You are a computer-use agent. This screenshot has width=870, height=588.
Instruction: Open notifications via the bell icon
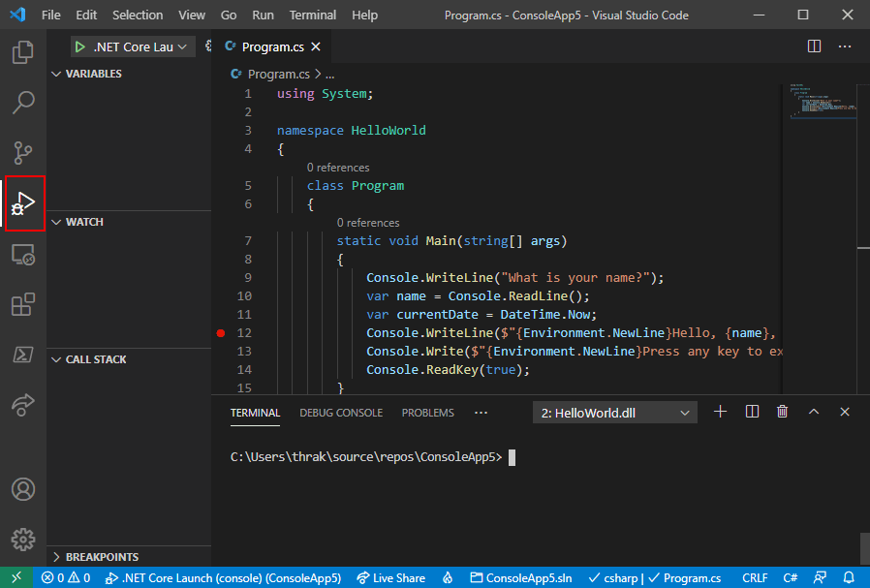tap(850, 577)
